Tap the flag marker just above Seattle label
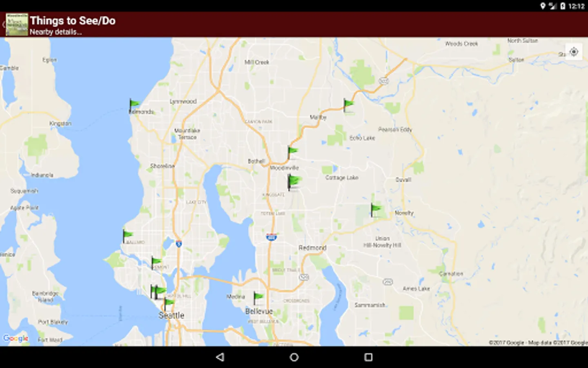588x368 pixels. (169, 304)
